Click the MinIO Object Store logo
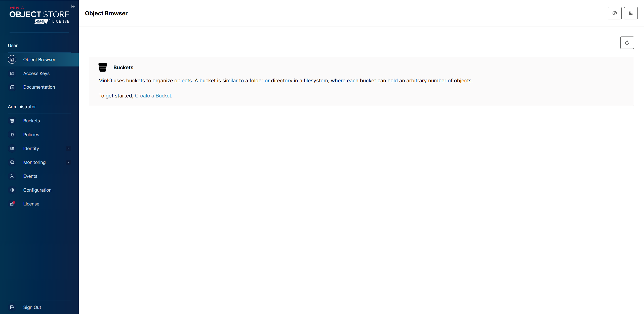Image resolution: width=644 pixels, height=314 pixels. click(x=39, y=15)
